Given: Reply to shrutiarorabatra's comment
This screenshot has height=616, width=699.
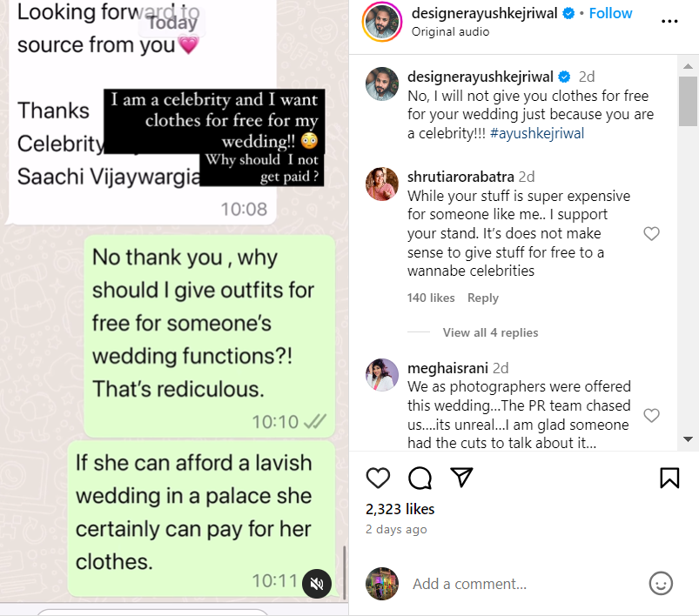Looking at the screenshot, I should (483, 298).
